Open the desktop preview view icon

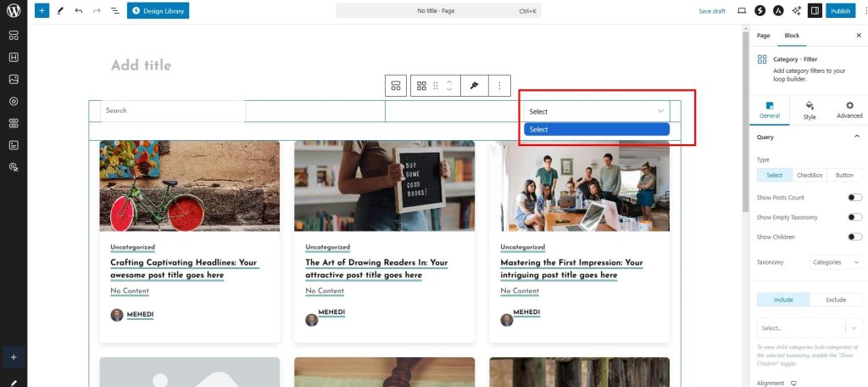click(x=742, y=11)
